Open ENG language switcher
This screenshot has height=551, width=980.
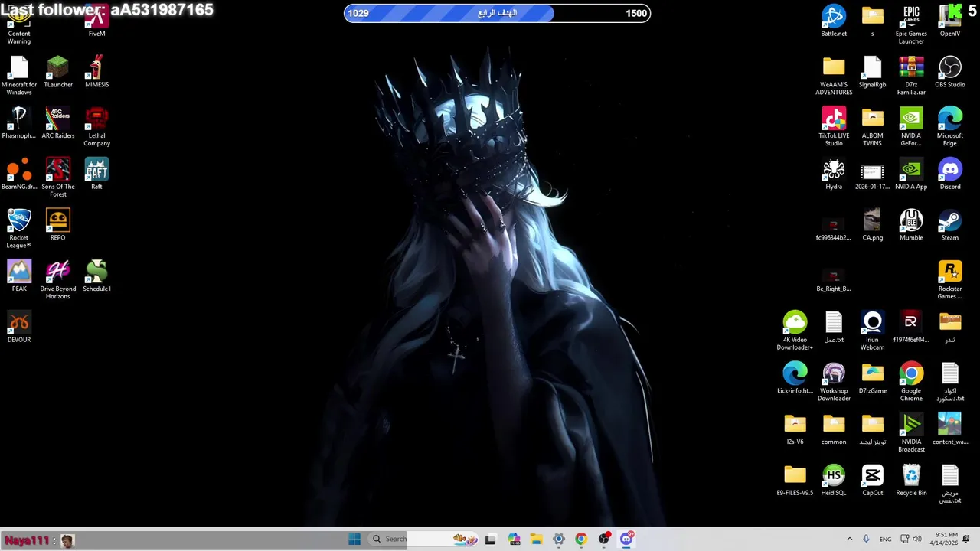point(885,539)
